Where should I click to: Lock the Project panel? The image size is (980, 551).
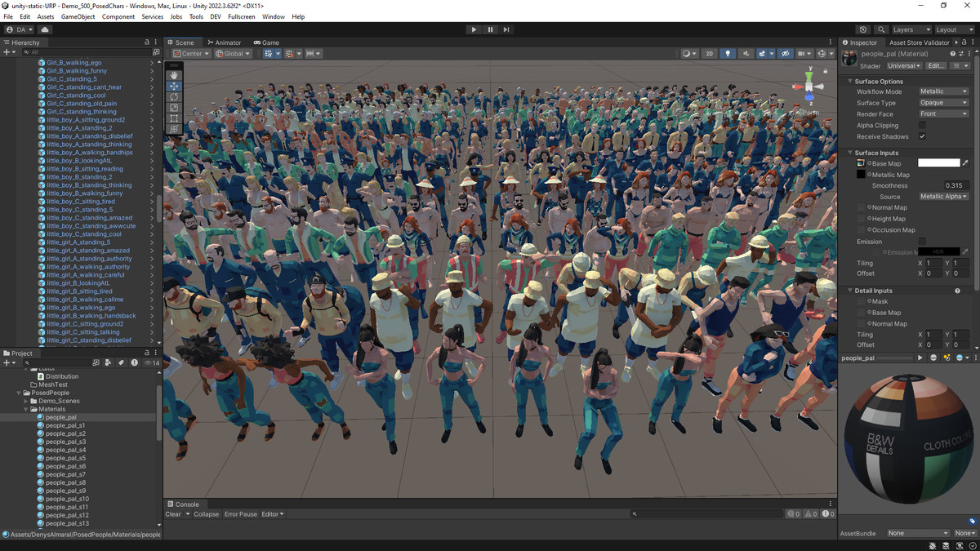click(147, 353)
